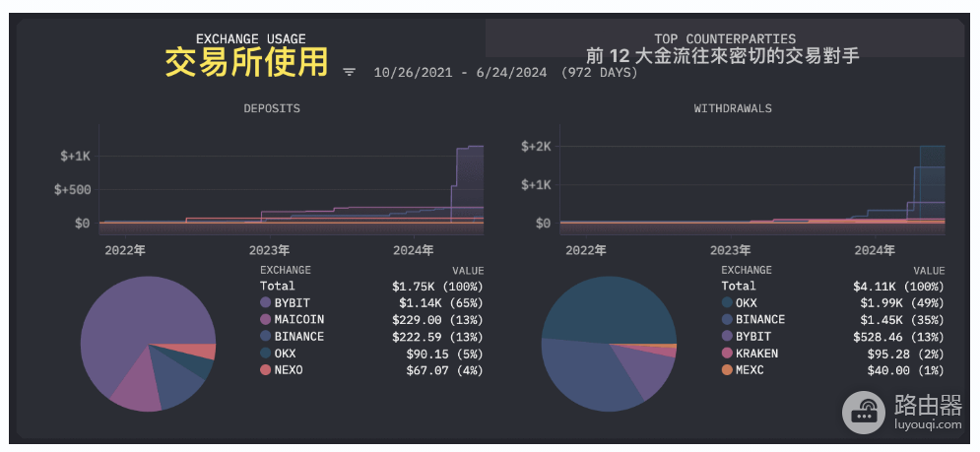Click the value $229.00 (13%)
Image resolution: width=980 pixels, height=452 pixels.
tap(437, 320)
